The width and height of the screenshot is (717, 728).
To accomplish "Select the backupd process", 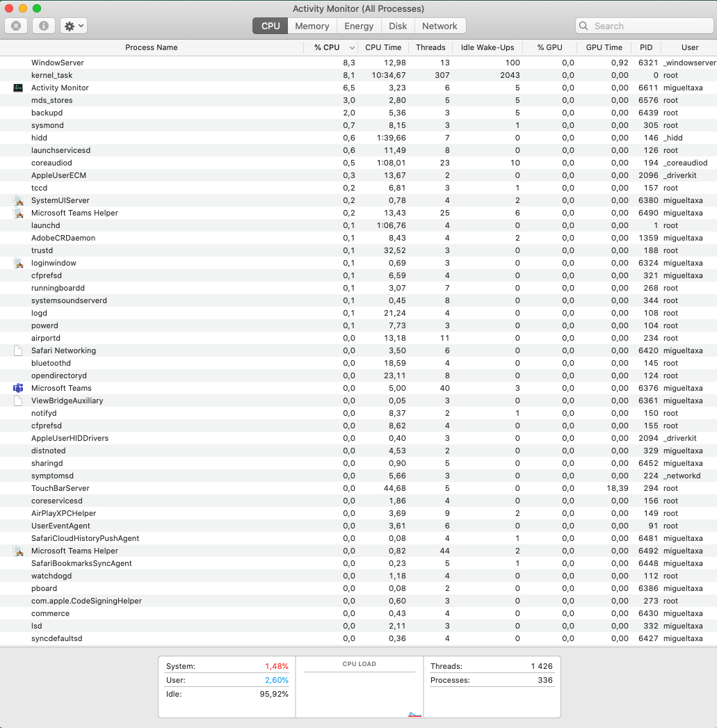I will pos(359,113).
